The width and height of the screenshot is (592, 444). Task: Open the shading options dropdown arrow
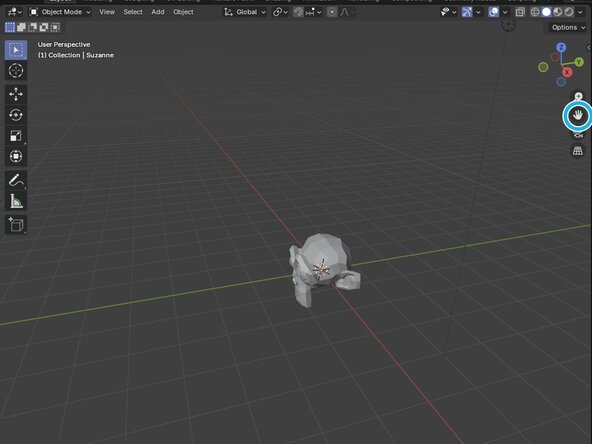[580, 12]
